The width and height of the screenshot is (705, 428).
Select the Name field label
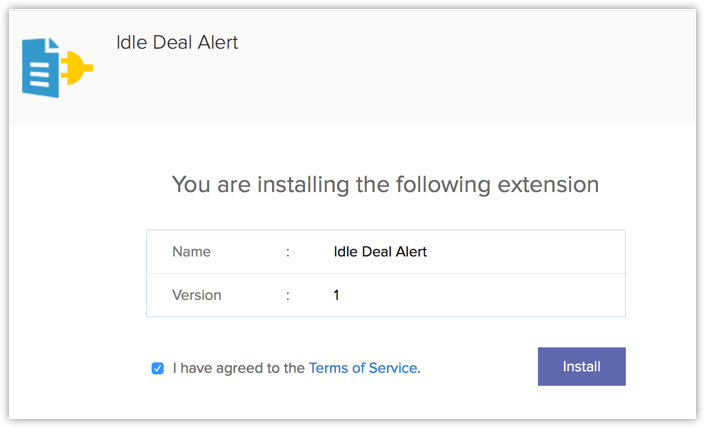tap(191, 252)
